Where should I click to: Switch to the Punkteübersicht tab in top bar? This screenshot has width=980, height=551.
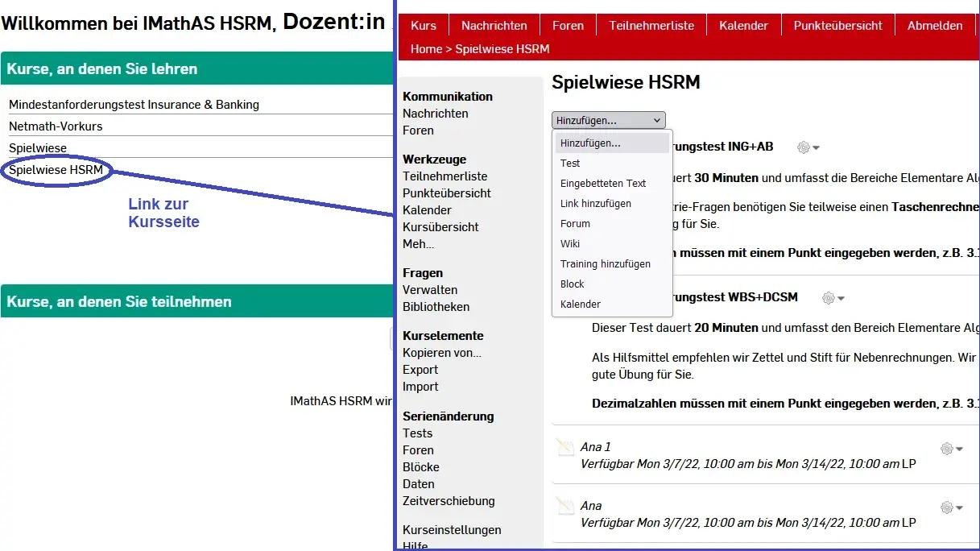pos(837,26)
